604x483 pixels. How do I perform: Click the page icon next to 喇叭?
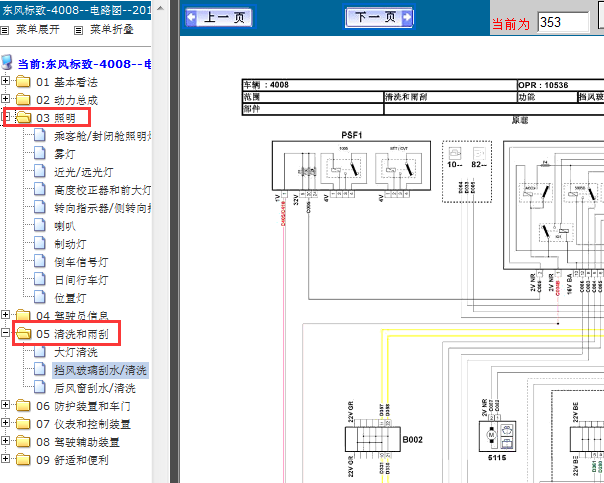click(x=40, y=225)
